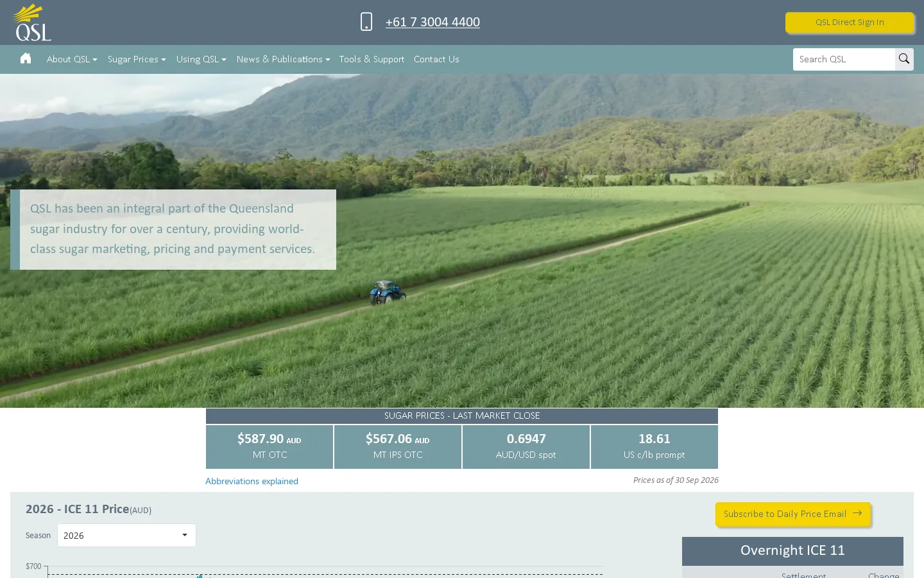Click the QSL intro text banner
This screenshot has height=578, width=924.
(x=173, y=229)
